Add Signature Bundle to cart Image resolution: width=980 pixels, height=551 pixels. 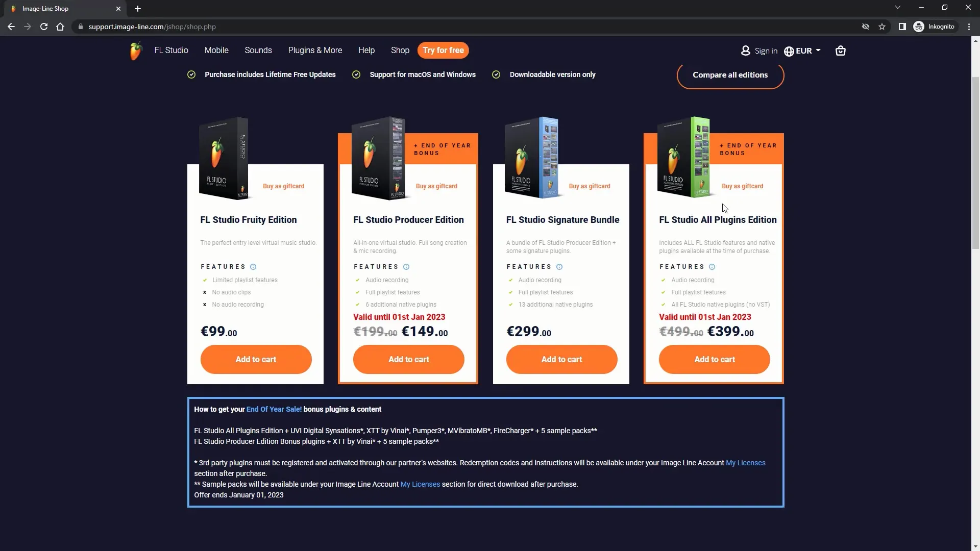tap(561, 359)
